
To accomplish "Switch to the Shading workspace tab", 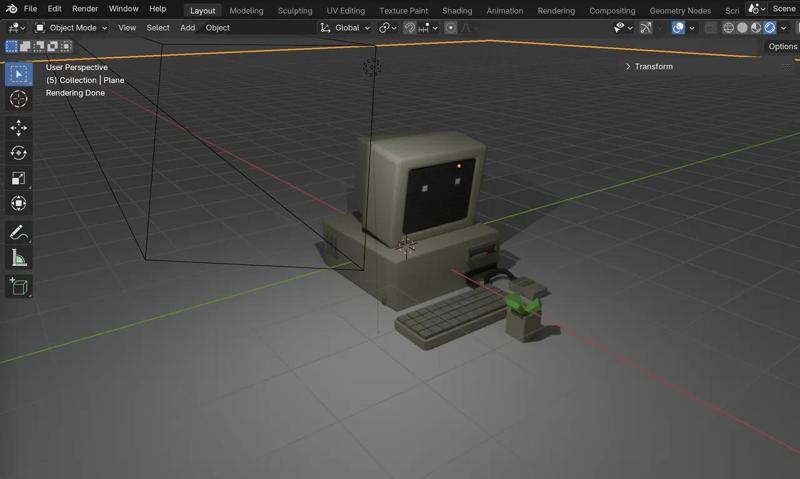I will [457, 11].
